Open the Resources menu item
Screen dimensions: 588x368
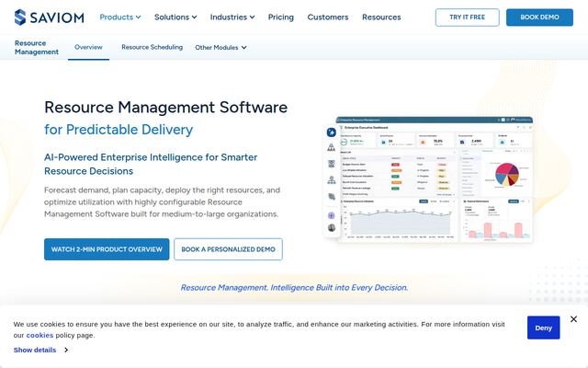coord(381,17)
